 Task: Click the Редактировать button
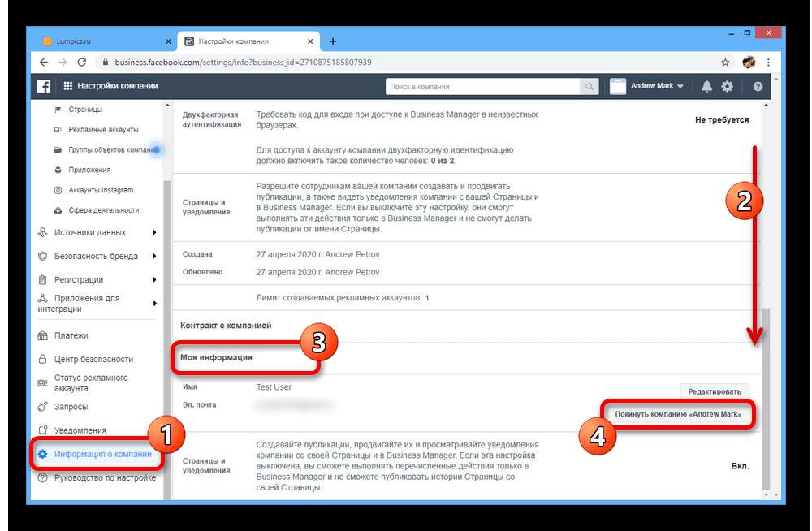(714, 391)
